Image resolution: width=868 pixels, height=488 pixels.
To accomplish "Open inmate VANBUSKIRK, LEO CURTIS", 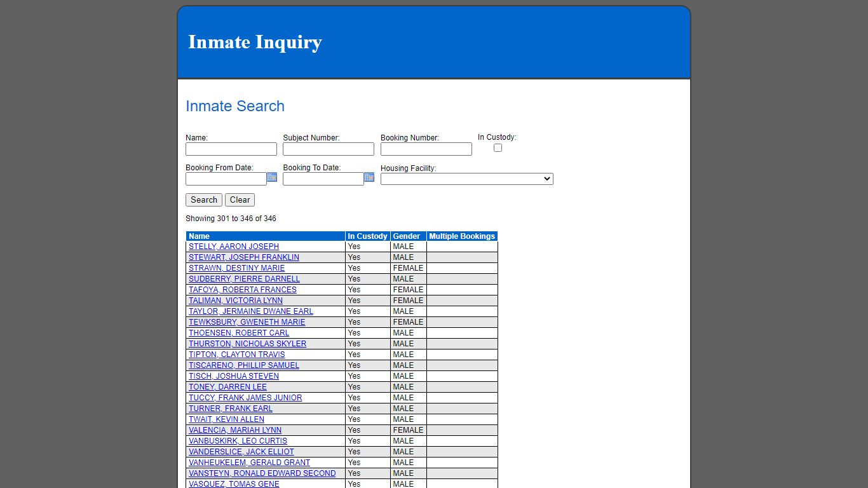I will point(238,441).
